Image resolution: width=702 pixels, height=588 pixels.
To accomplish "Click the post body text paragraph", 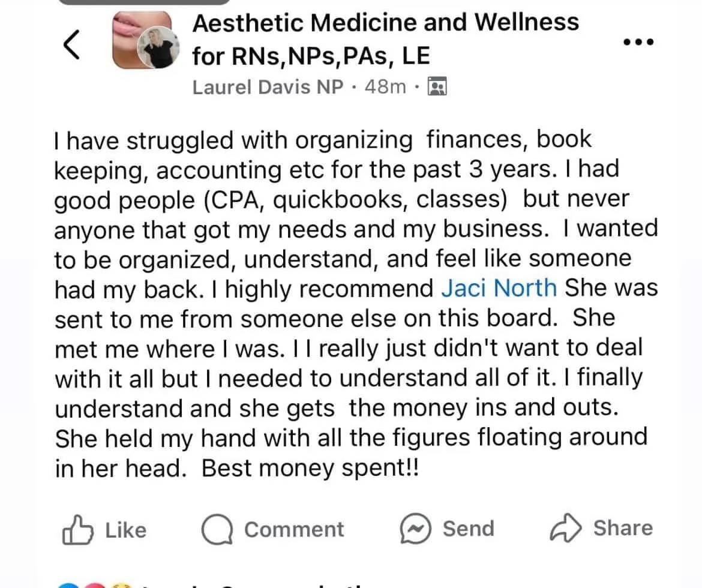I will 354,303.
